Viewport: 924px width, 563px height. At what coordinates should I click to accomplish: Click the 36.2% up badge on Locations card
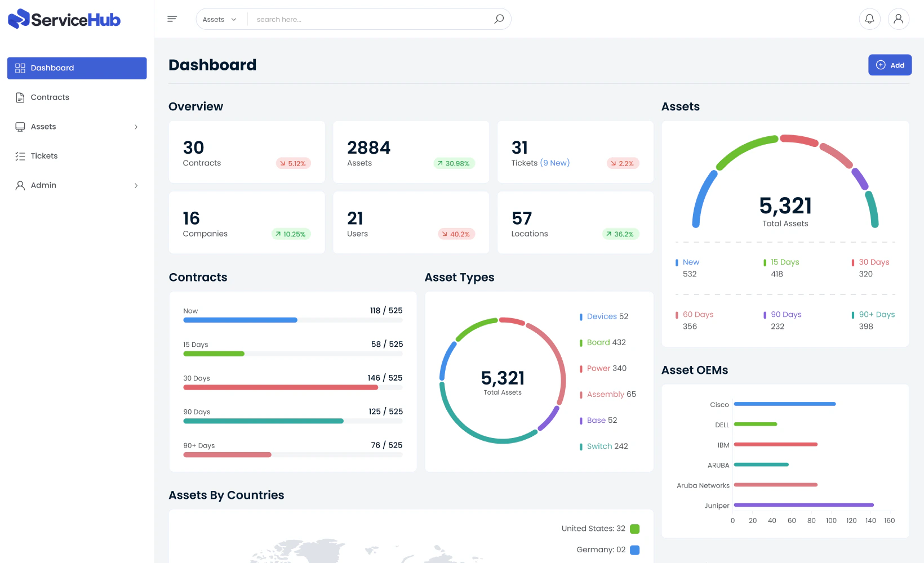[x=620, y=234]
